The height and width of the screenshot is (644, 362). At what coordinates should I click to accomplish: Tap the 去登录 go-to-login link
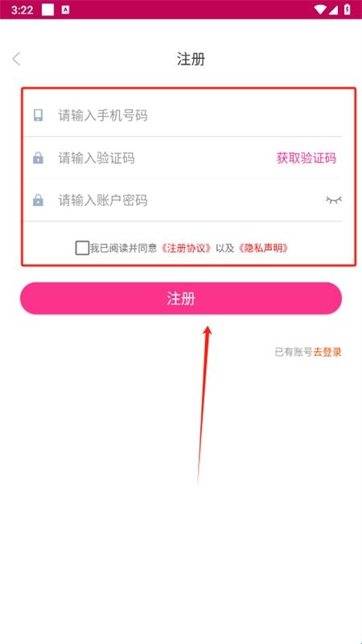[x=327, y=352]
